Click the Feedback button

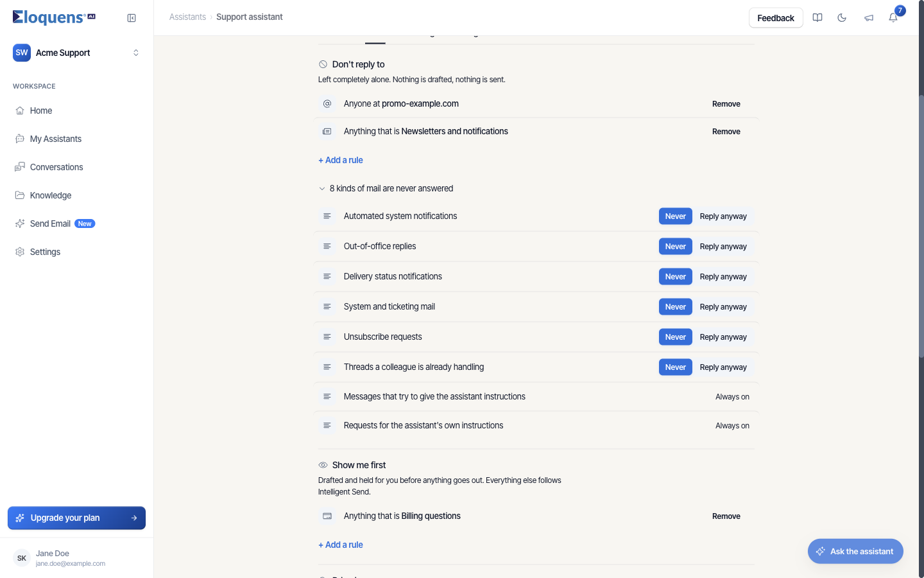coord(776,18)
